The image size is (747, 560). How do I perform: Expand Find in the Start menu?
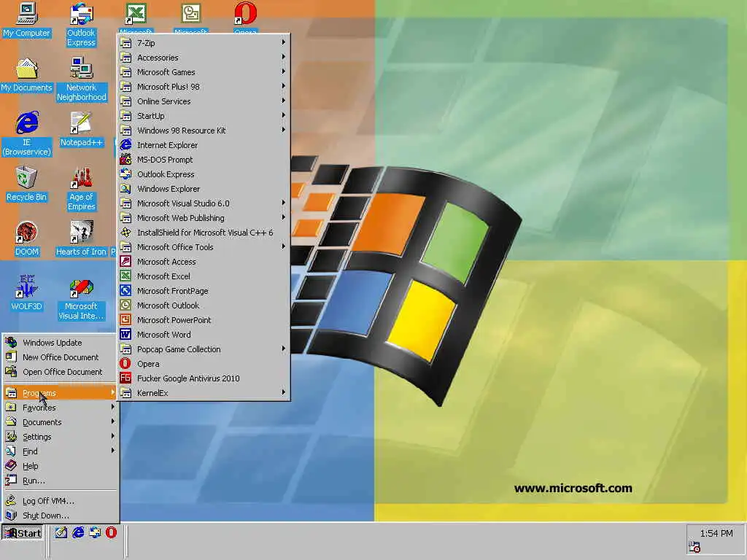(x=60, y=451)
